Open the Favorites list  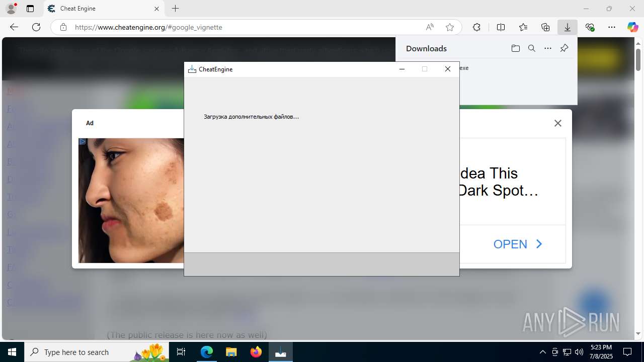click(523, 27)
